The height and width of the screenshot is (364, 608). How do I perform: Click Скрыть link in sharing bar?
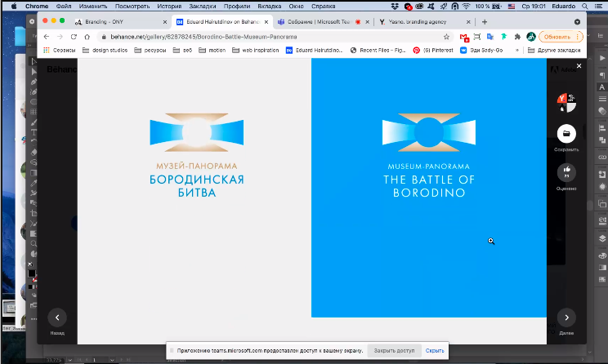pos(435,350)
